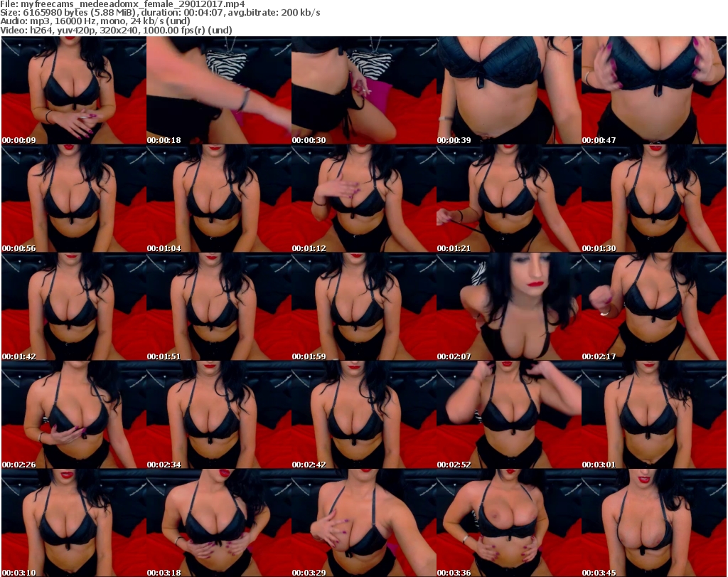Select the thumbnail stamped 00:00:18
728x577 pixels.
click(219, 90)
